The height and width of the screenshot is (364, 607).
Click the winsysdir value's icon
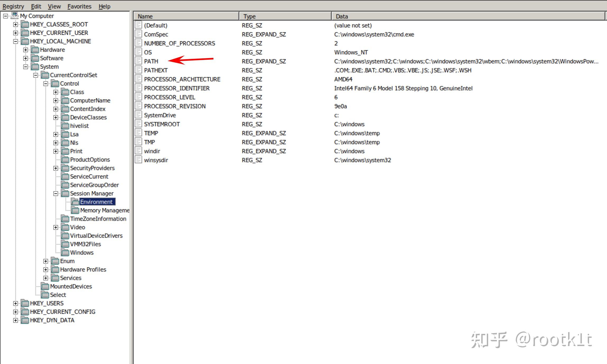click(x=138, y=160)
